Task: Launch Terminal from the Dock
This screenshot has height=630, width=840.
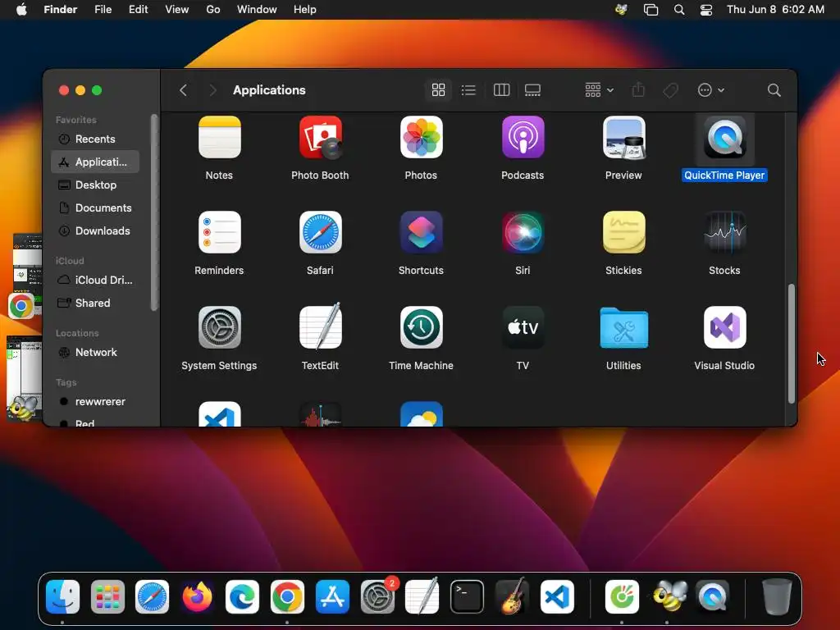Action: coord(467,596)
